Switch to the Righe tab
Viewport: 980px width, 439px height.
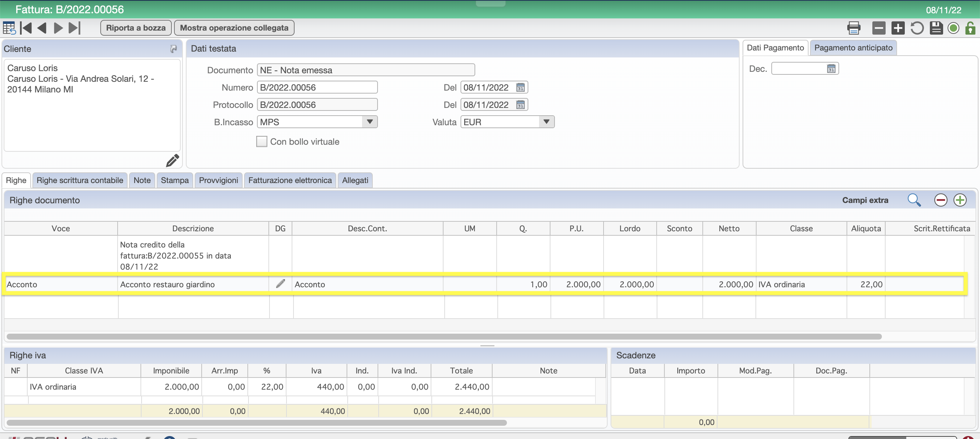(x=16, y=180)
